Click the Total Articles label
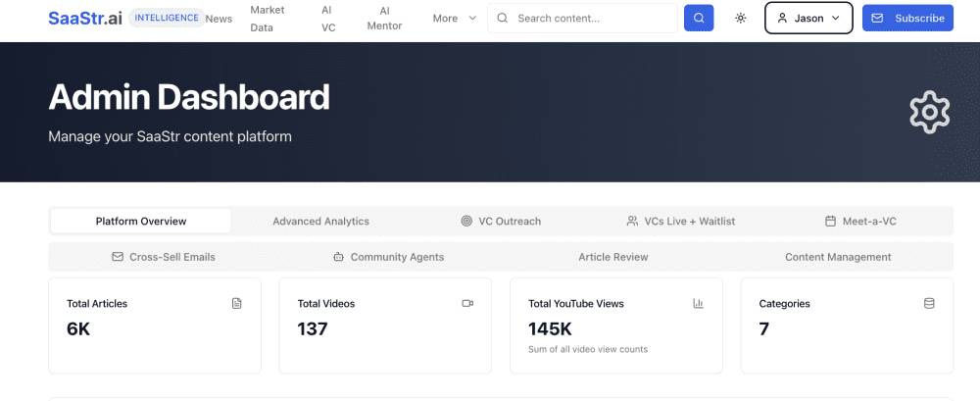This screenshot has width=980, height=401. [x=97, y=303]
